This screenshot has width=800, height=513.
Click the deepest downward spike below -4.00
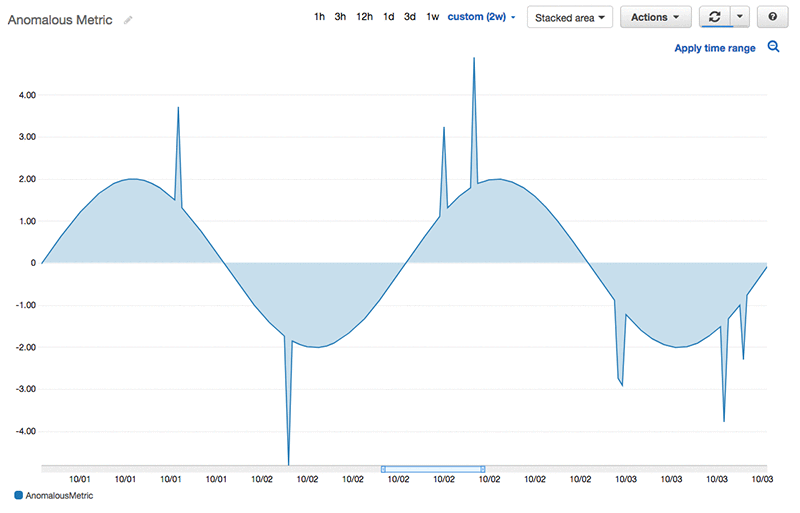(288, 463)
